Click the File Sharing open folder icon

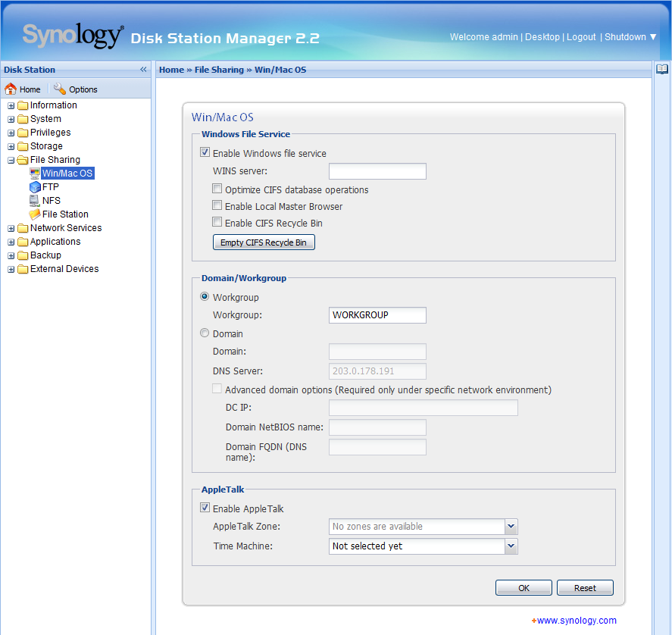coord(23,160)
